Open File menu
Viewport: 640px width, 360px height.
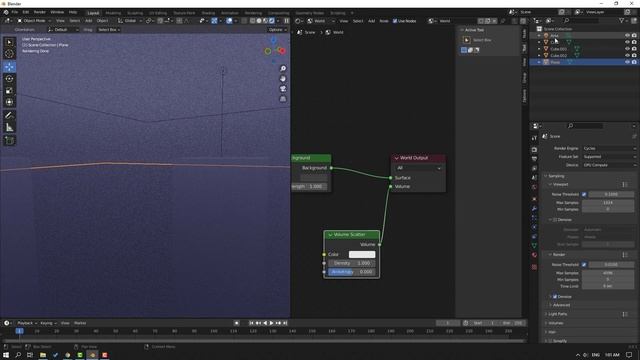[15, 12]
